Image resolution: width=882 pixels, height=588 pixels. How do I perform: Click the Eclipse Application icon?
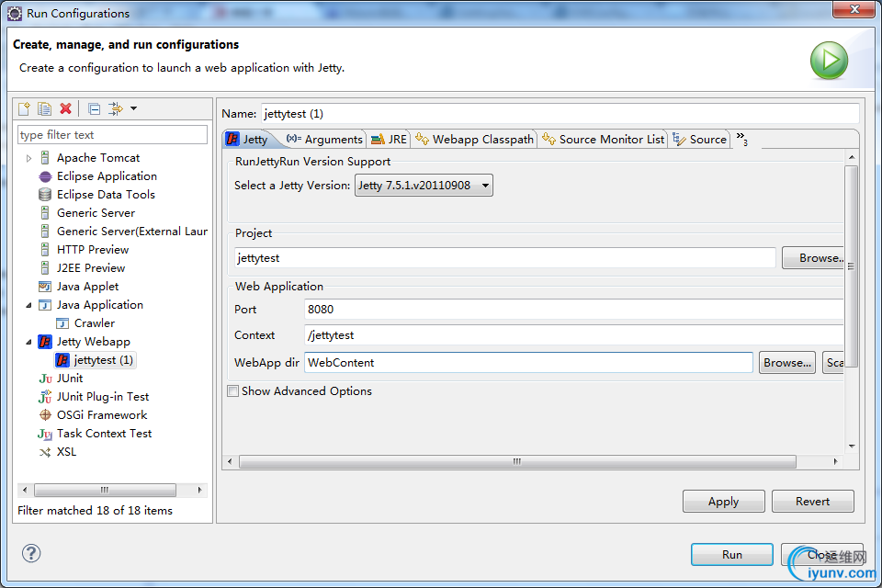point(45,176)
